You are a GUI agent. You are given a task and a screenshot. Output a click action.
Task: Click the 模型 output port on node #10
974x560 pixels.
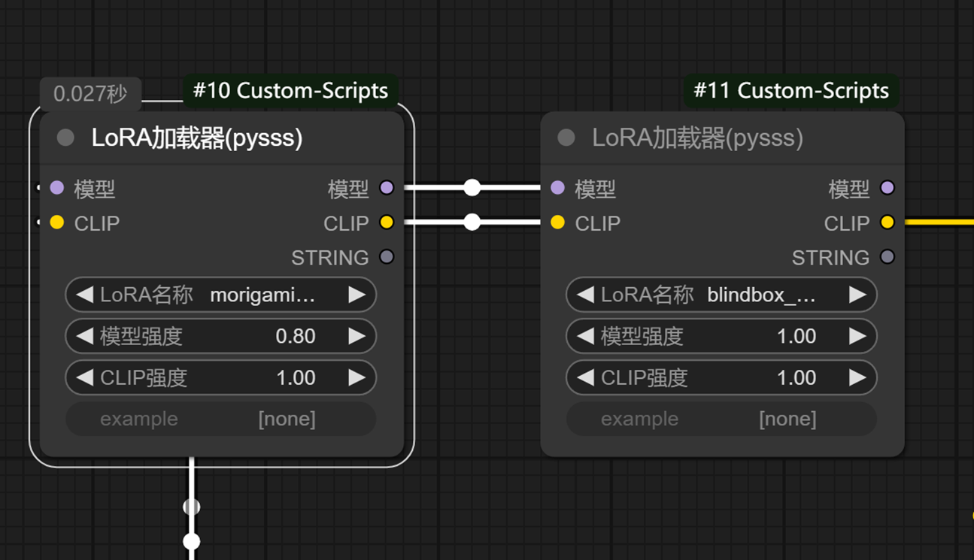click(x=386, y=188)
